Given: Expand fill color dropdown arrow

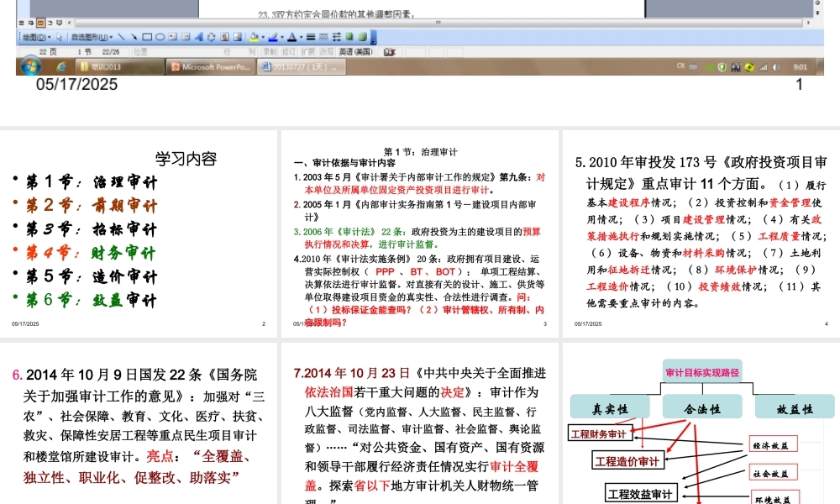Looking at the screenshot, I should click(263, 37).
